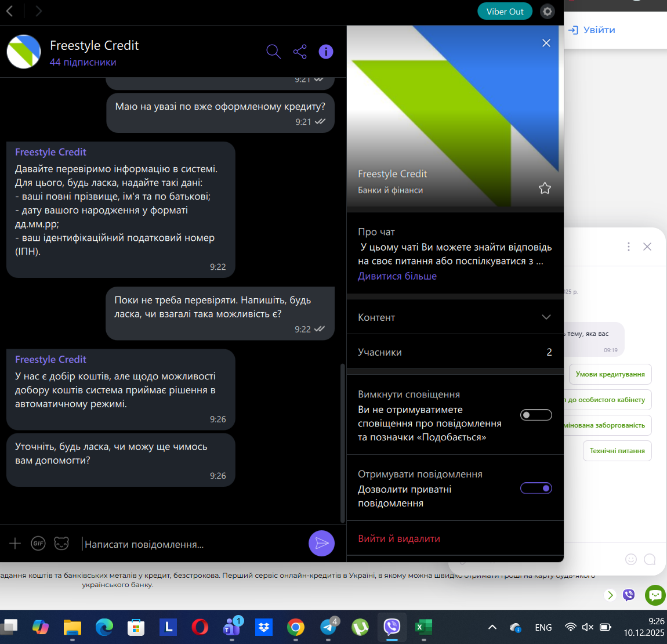
Task: Click the purple send message button
Action: coord(321,544)
